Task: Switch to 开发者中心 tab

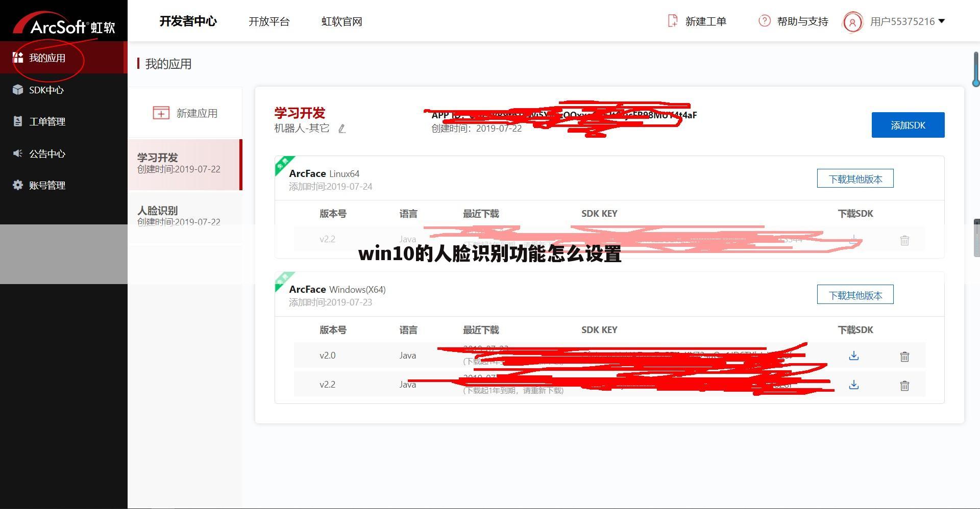Action: point(188,21)
